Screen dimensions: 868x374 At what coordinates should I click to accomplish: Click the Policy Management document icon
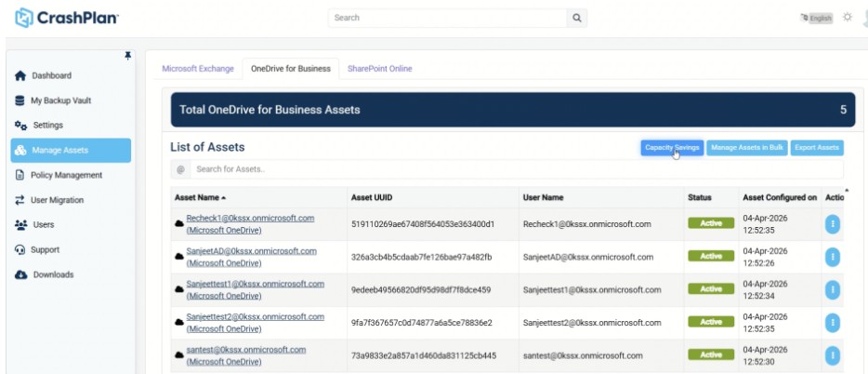click(20, 175)
